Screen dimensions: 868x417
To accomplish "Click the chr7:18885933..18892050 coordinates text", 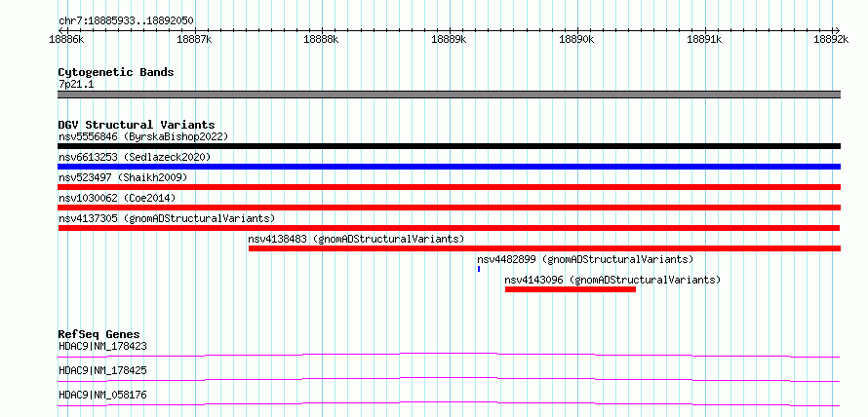I will pos(126,20).
